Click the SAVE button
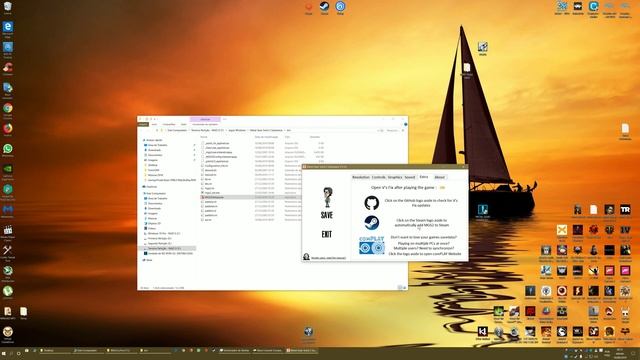The height and width of the screenshot is (360, 640). pos(327,215)
